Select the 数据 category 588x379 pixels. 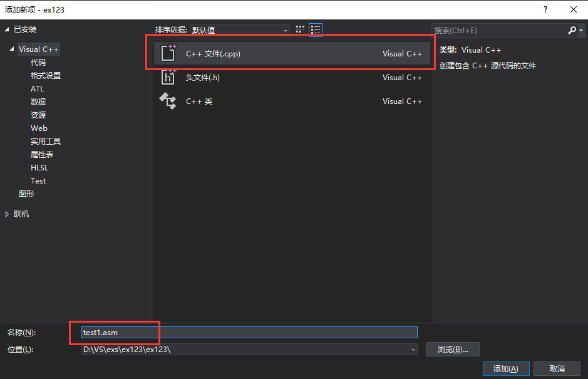coord(38,101)
